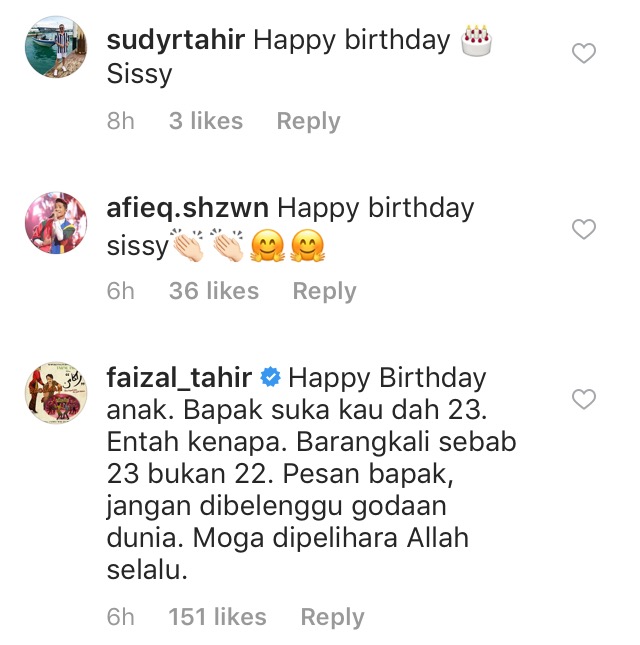Open afieq.shzwn's profile picture

pyautogui.click(x=56, y=223)
